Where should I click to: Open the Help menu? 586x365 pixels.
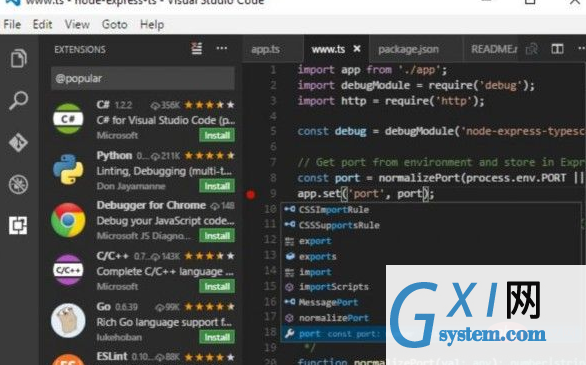(x=152, y=25)
